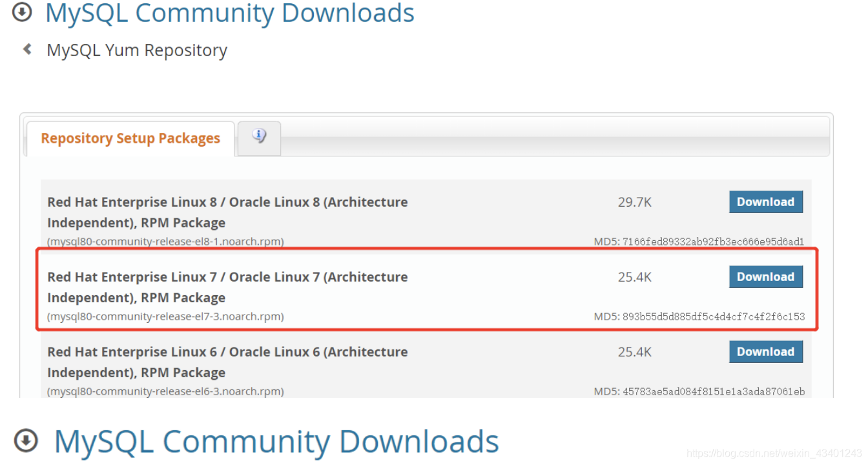Screen dimensions: 868x465
Task: Open the information icon tab
Action: [x=259, y=138]
